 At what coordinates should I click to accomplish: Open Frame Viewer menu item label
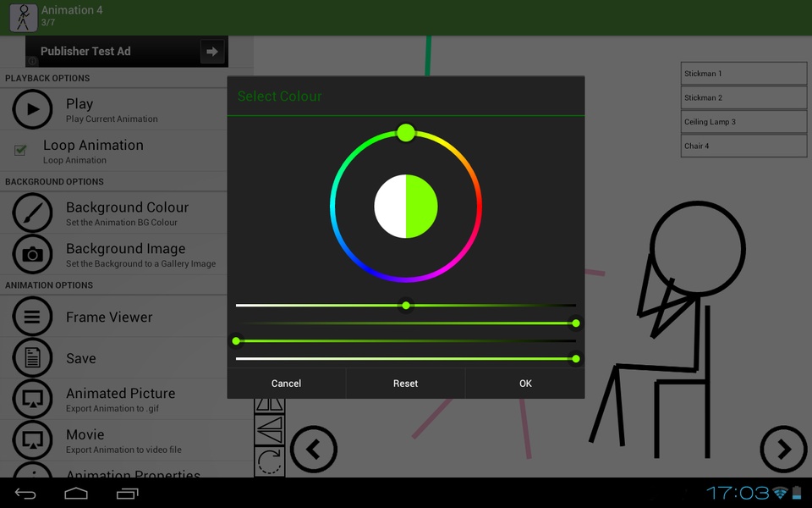(x=109, y=317)
